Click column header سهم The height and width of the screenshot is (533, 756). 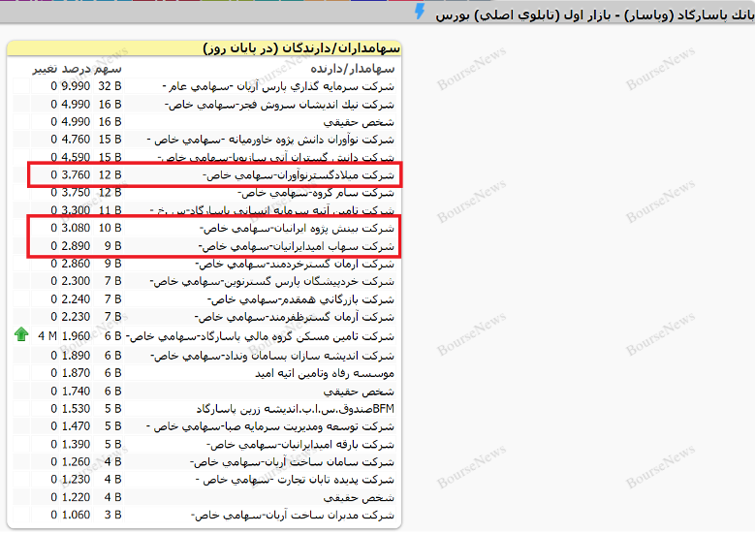point(108,69)
